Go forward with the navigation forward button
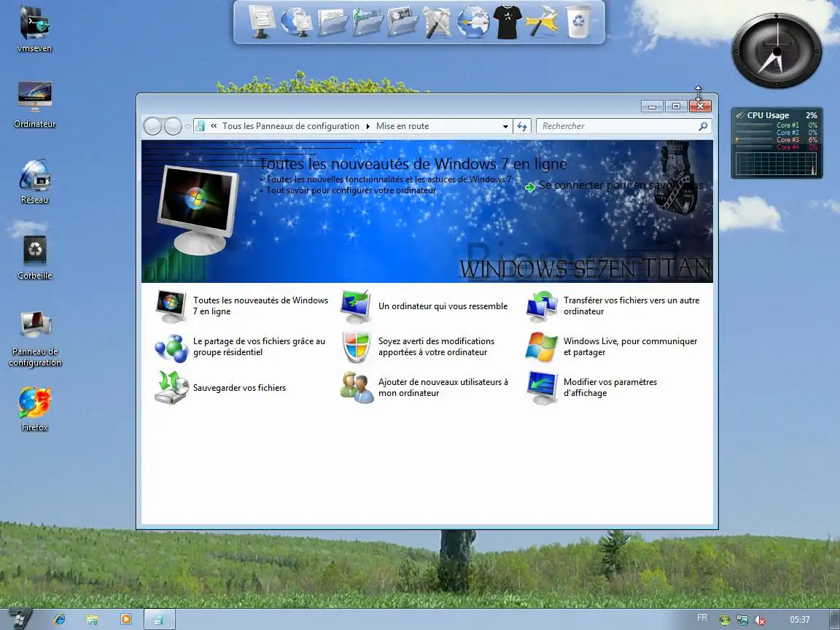The image size is (840, 630). pyautogui.click(x=173, y=126)
